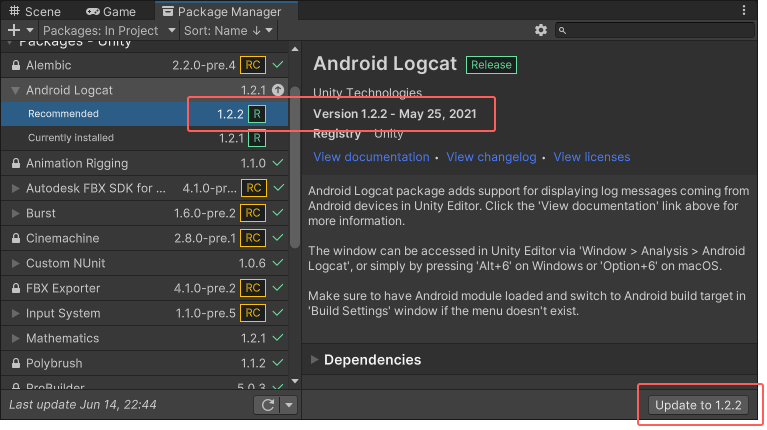The image size is (767, 430).
Task: Switch to the Game tab
Action: (x=111, y=11)
